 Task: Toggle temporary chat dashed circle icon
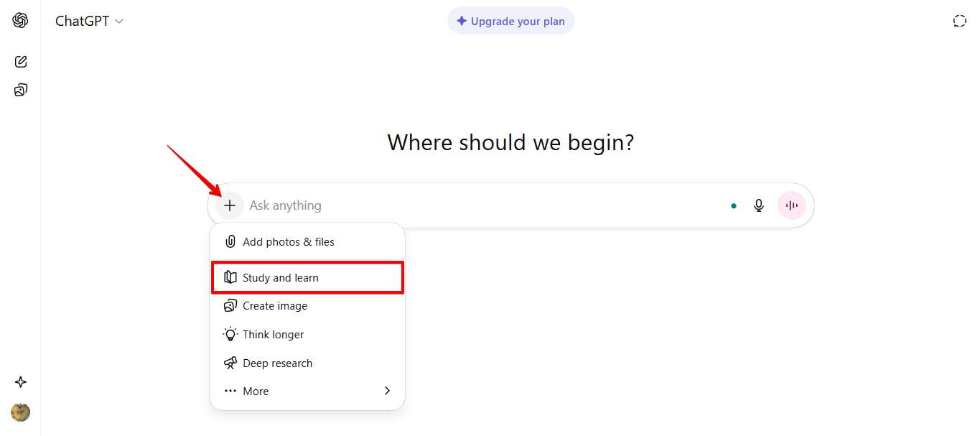[x=959, y=21]
